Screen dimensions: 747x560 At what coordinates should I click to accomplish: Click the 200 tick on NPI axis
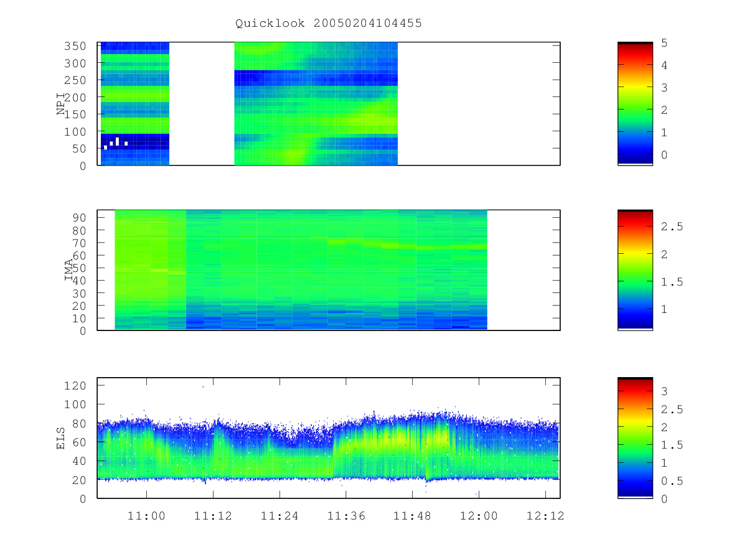click(x=76, y=98)
